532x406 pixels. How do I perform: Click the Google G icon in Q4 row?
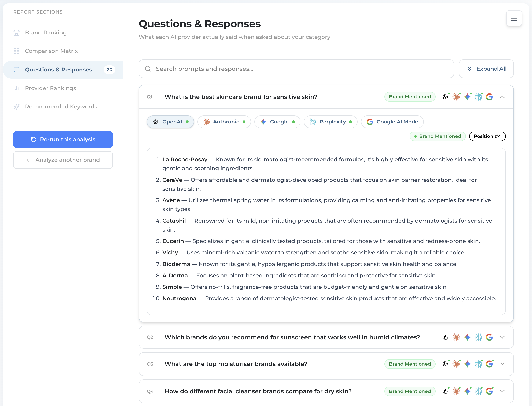[x=489, y=391]
